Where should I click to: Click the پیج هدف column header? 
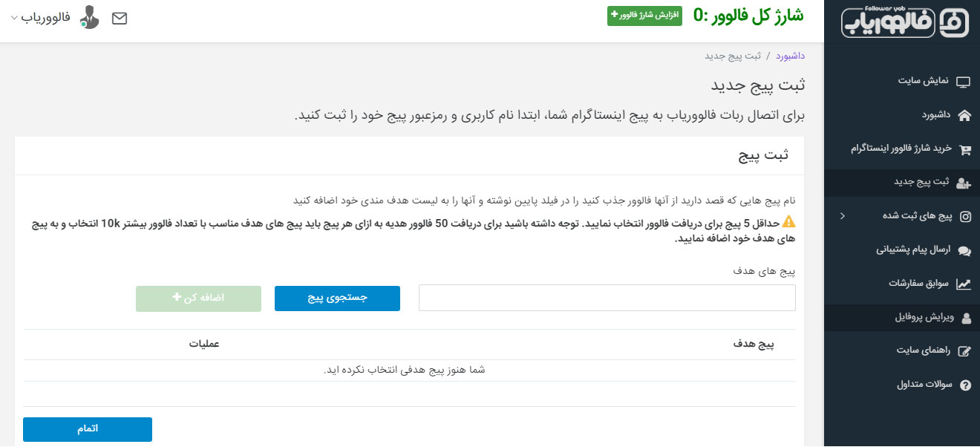pyautogui.click(x=754, y=345)
